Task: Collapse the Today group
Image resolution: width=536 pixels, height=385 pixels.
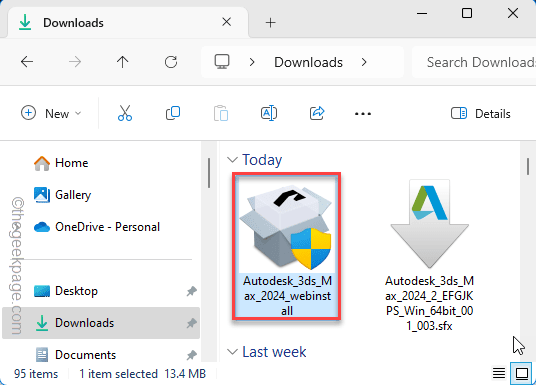Action: coord(232,160)
